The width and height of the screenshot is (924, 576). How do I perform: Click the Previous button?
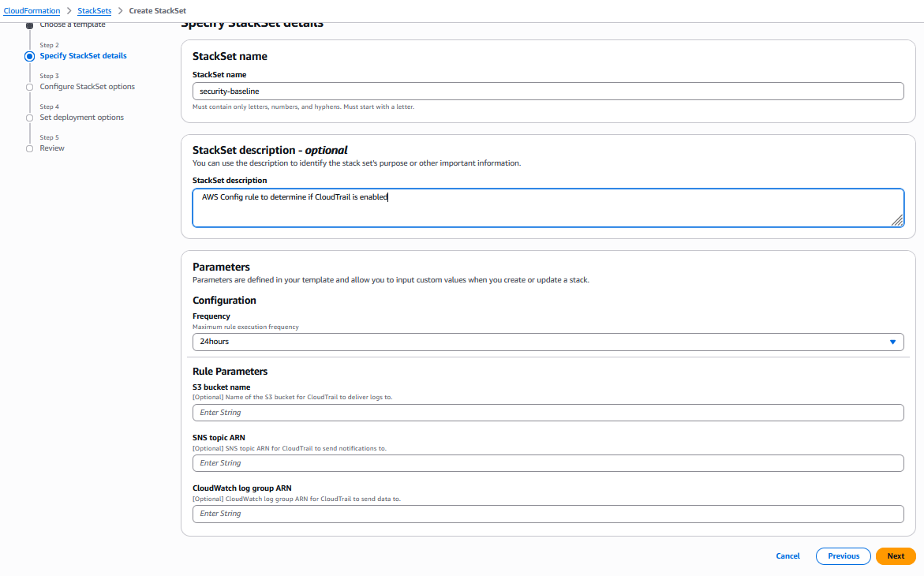tap(843, 555)
